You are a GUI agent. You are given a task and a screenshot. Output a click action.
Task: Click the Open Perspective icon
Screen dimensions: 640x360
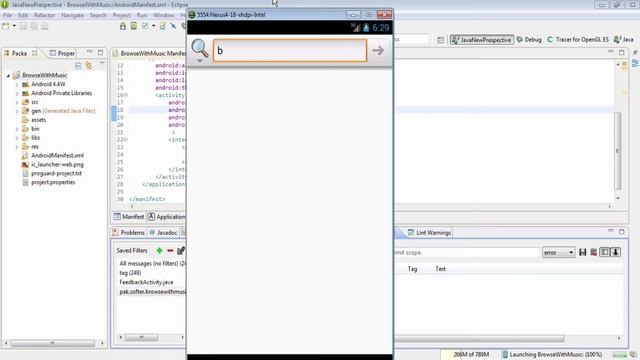point(440,40)
